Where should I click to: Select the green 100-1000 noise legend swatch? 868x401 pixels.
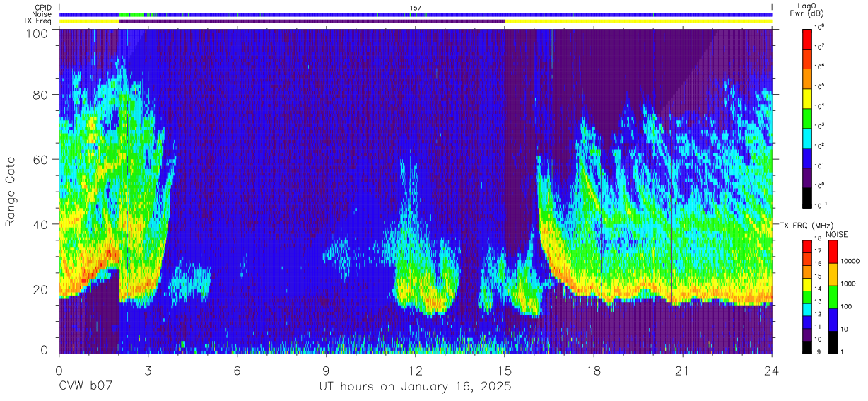click(833, 296)
